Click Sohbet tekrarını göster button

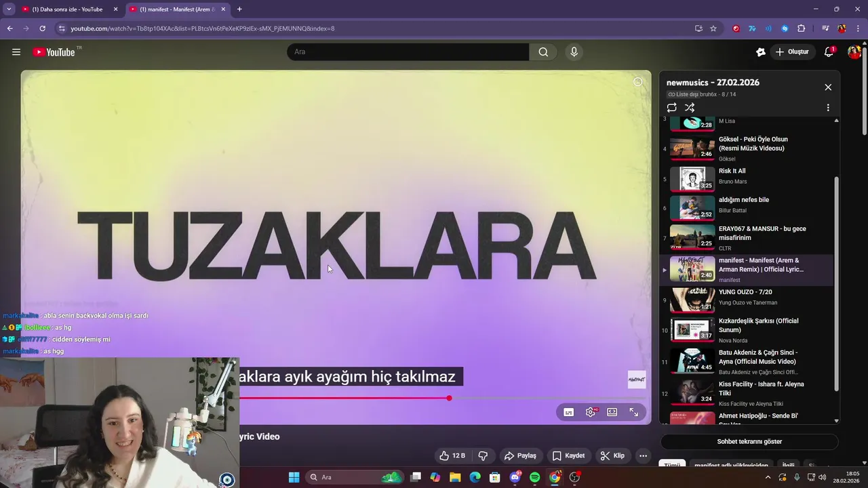click(x=749, y=441)
